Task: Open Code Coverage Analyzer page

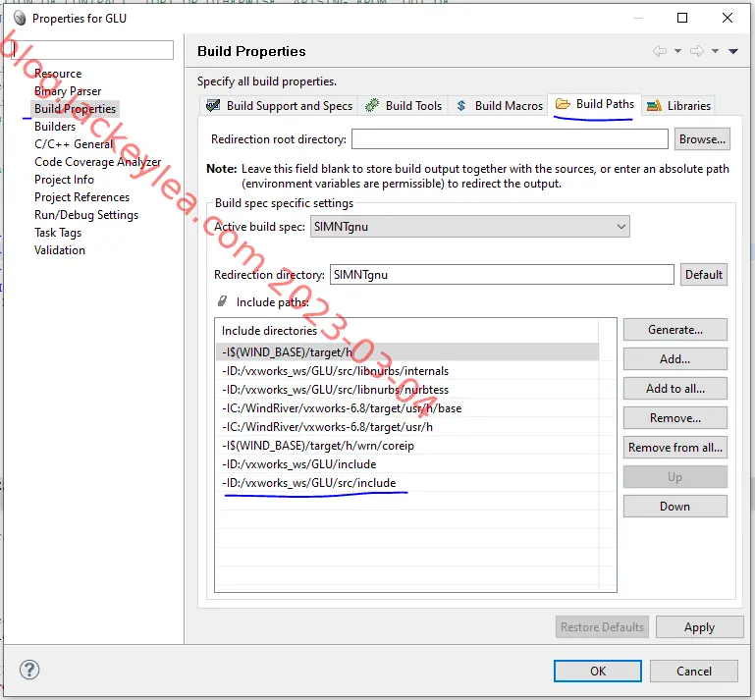Action: point(98,162)
